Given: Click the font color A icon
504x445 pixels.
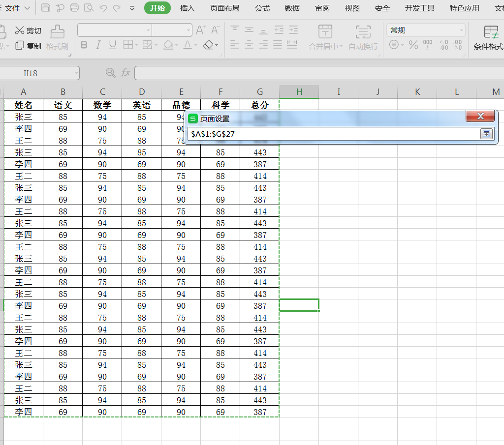Looking at the screenshot, I should 188,45.
